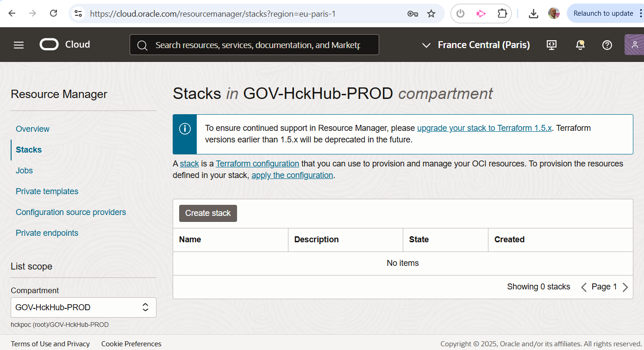Launch Cloud Shell from the top bar
Image resolution: width=644 pixels, height=350 pixels.
(551, 44)
